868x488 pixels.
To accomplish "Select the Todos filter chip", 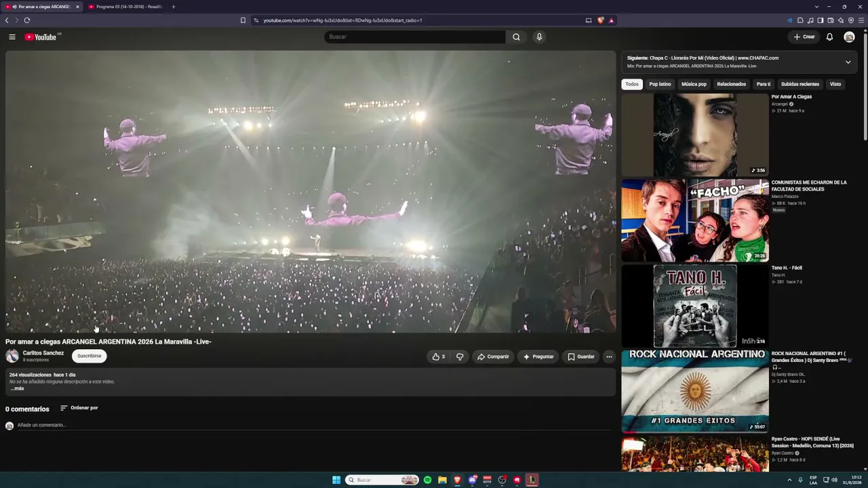I will click(632, 84).
